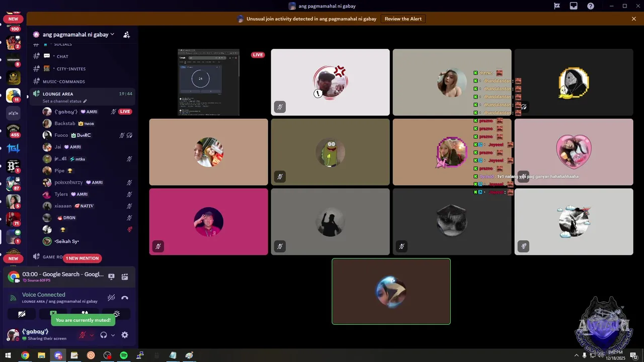Click the LIVE badge next to gabay in list

pyautogui.click(x=125, y=112)
